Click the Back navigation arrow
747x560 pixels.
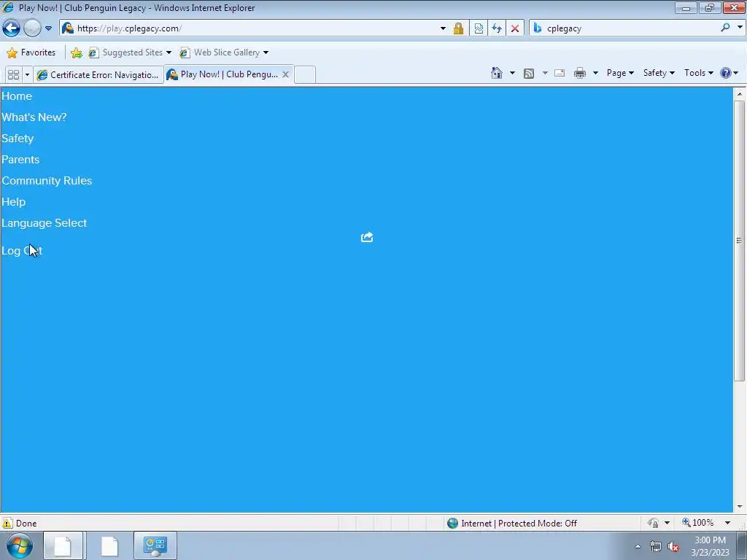point(12,28)
